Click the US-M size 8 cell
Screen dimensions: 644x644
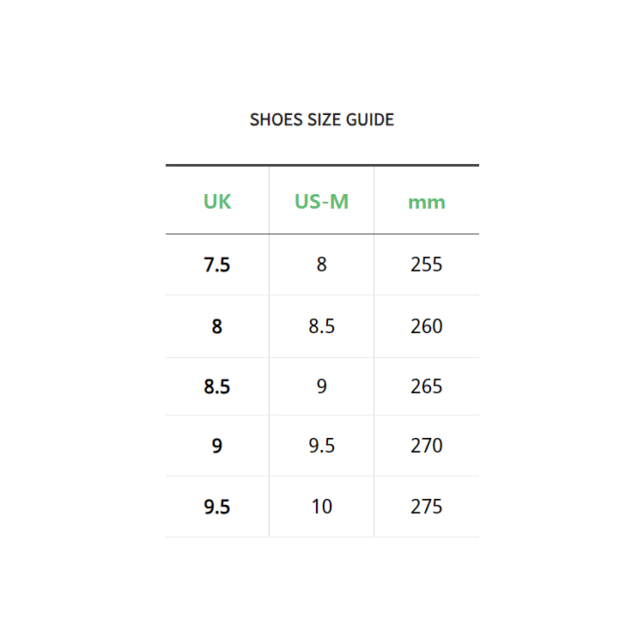[x=321, y=264]
